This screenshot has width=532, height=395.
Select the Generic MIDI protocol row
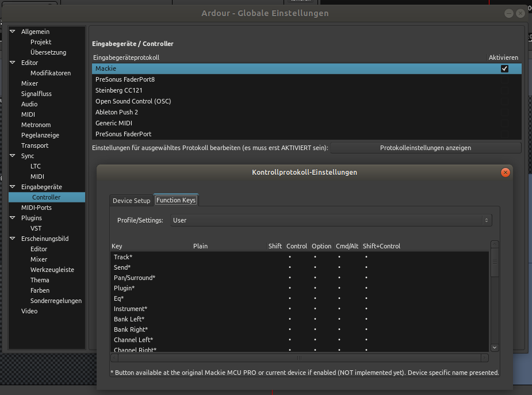307,123
